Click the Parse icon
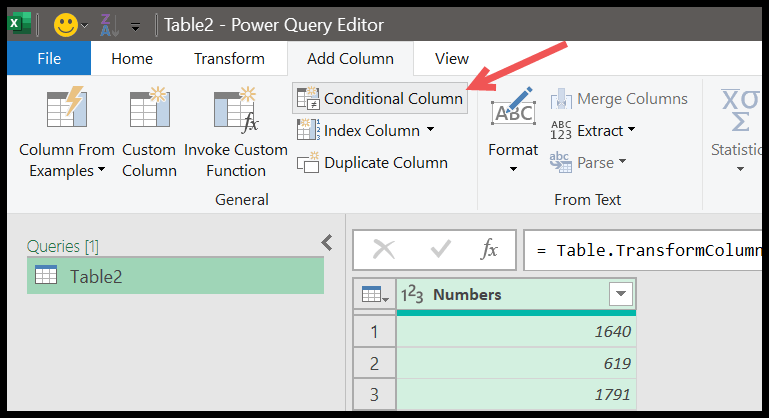The height and width of the screenshot is (418, 769). click(561, 162)
